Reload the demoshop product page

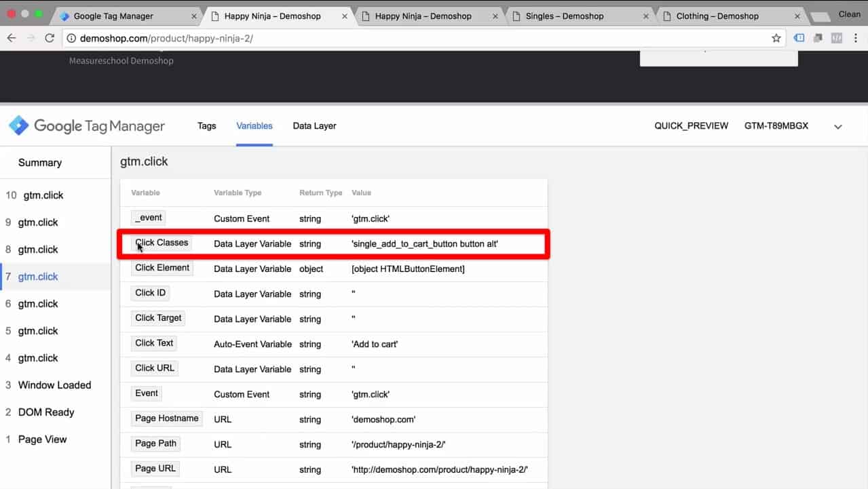point(50,39)
